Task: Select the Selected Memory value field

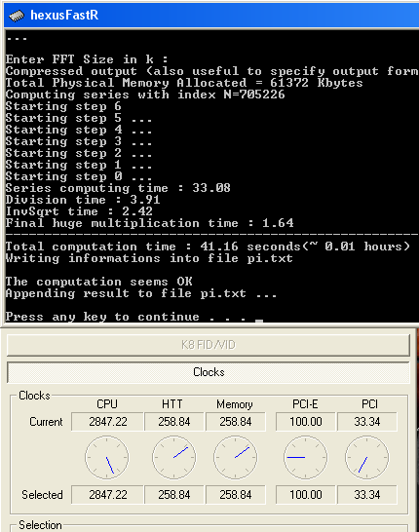Action: (236, 495)
